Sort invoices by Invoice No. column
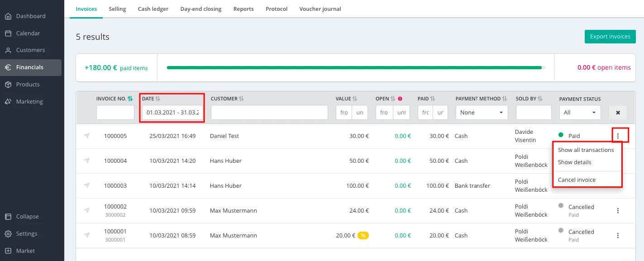 coord(130,99)
